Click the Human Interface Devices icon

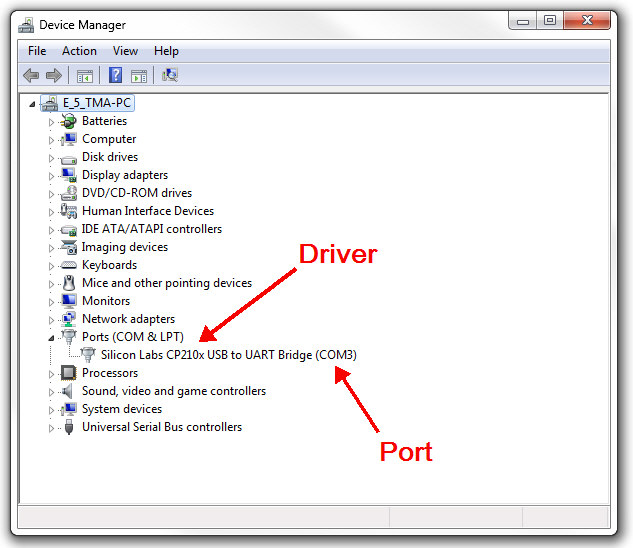pyautogui.click(x=68, y=211)
